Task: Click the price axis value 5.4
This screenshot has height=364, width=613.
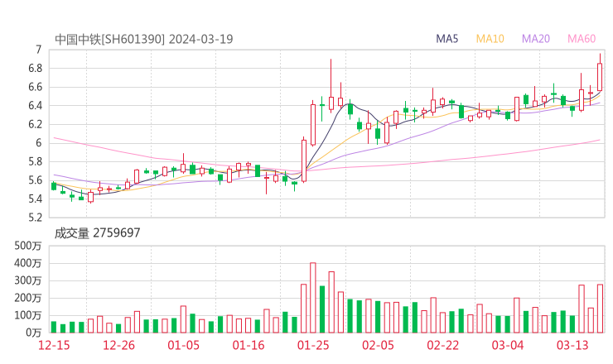Action: (35, 199)
